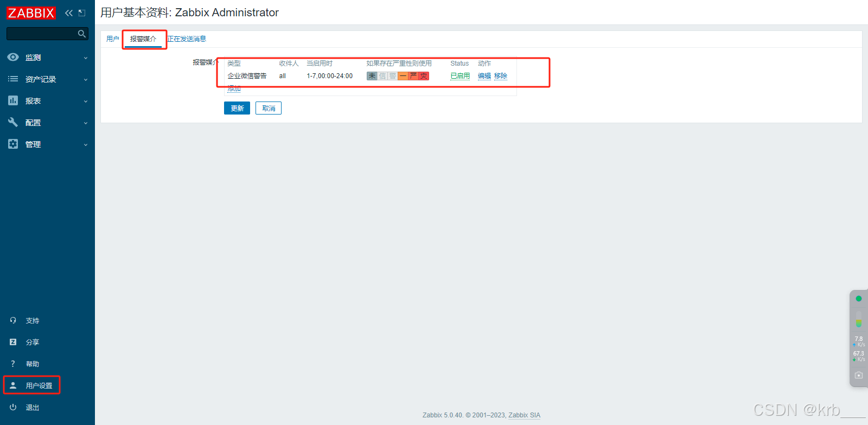Focus the sidebar search field
868x425 pixels.
tap(47, 34)
